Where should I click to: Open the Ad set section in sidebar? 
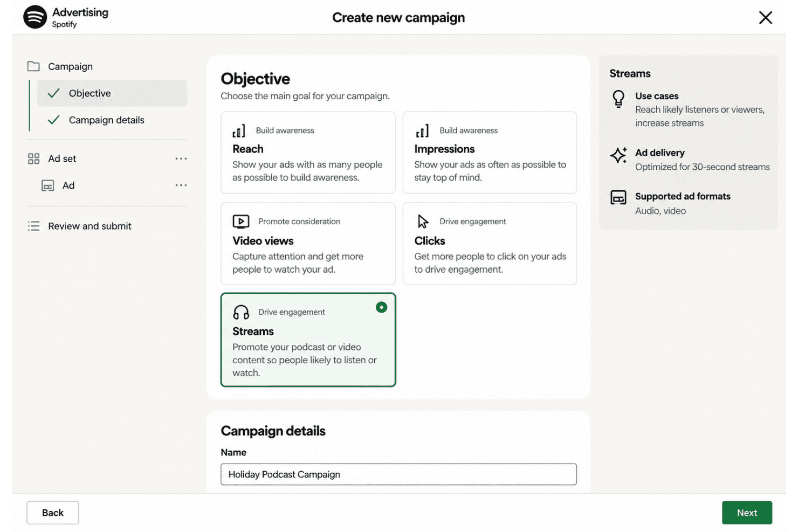[62, 158]
